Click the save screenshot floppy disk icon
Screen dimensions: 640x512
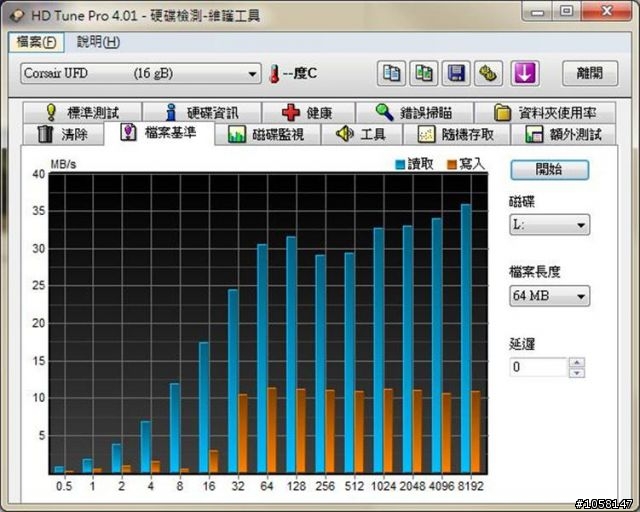coord(456,73)
